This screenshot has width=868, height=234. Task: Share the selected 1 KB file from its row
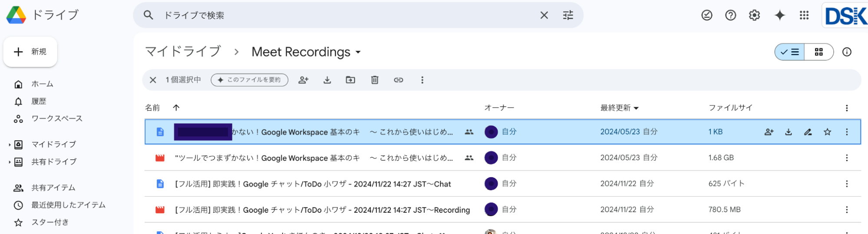click(x=769, y=132)
